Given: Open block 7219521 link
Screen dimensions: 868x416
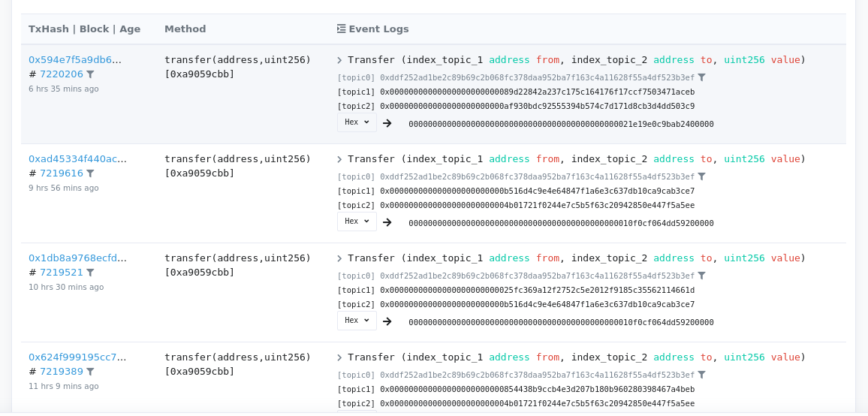Looking at the screenshot, I should tap(62, 273).
